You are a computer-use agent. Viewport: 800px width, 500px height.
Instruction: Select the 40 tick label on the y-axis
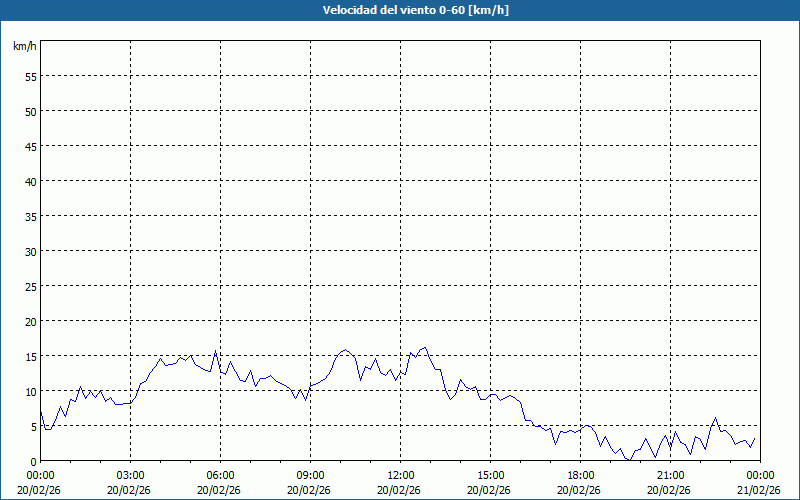click(30, 181)
